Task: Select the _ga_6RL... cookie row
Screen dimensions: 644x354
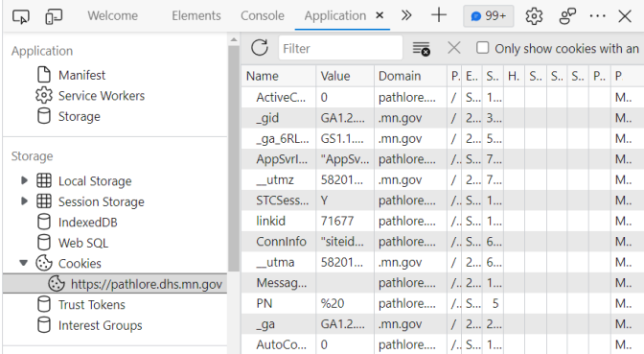Action: click(x=443, y=138)
